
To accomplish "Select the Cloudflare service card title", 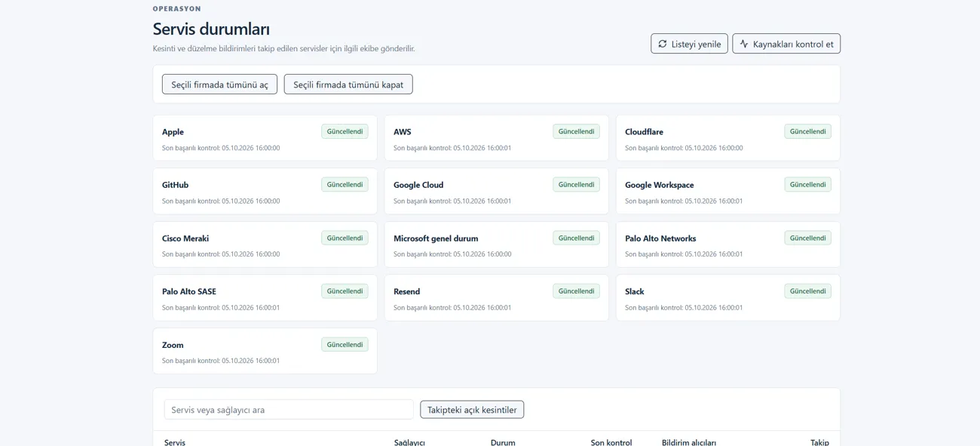I will (644, 132).
